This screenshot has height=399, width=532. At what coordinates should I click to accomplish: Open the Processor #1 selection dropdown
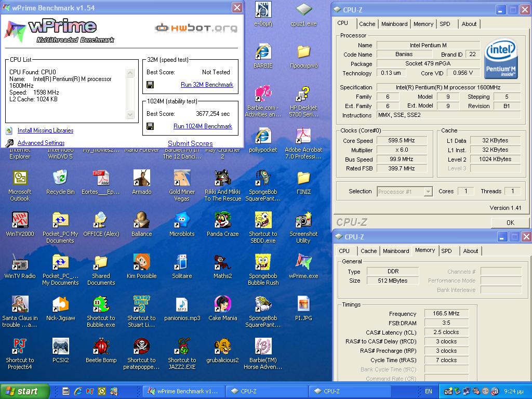point(428,192)
